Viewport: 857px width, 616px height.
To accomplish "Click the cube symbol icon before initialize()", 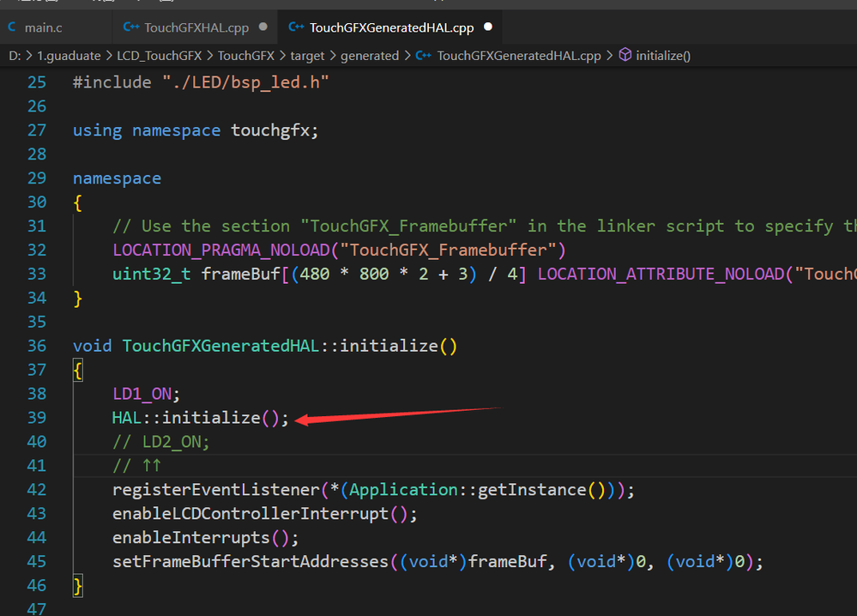I will click(x=625, y=55).
